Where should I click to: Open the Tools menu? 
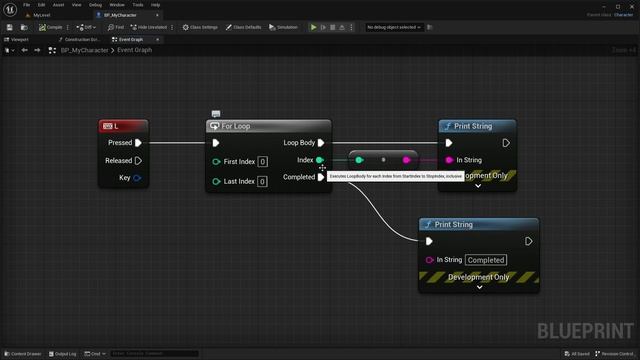(138, 5)
